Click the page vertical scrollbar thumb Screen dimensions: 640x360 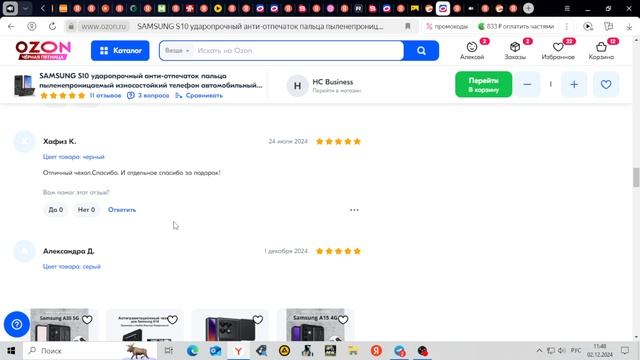pos(636,177)
